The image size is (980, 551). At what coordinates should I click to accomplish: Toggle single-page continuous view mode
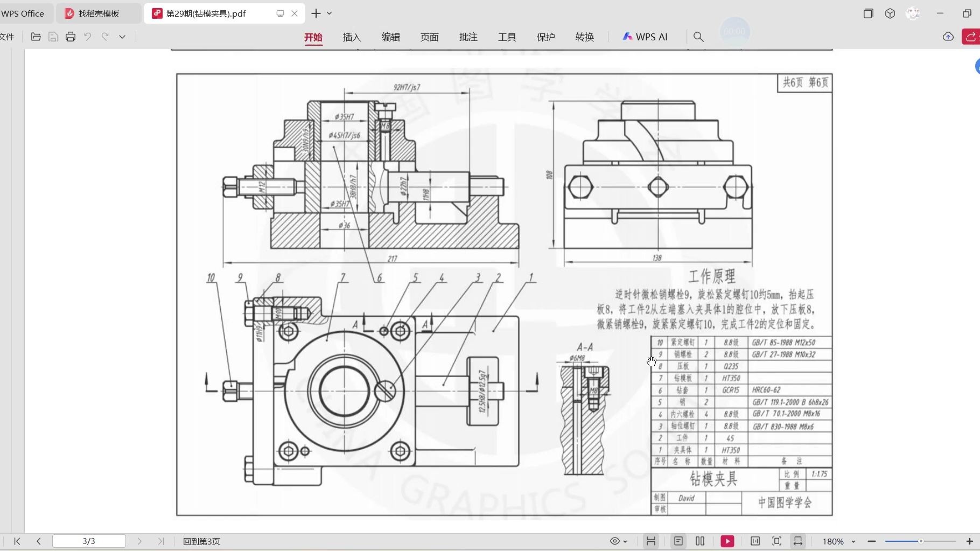(678, 541)
